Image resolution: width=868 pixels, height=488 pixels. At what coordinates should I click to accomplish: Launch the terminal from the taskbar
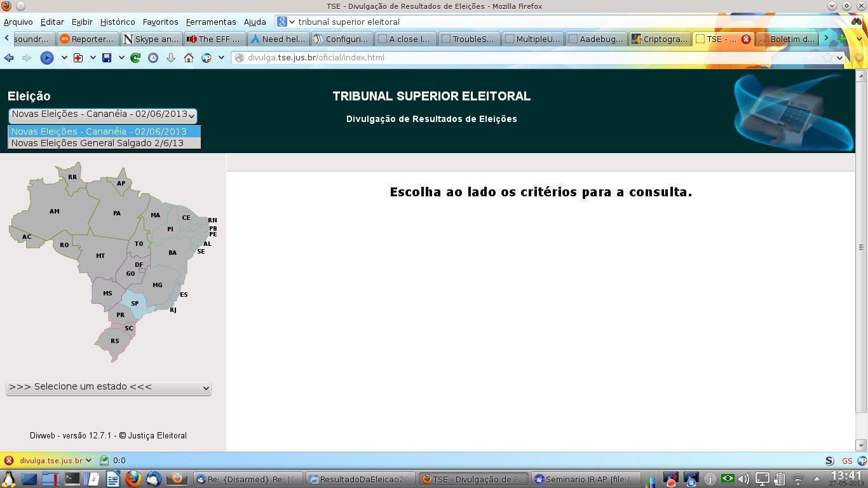[x=72, y=478]
